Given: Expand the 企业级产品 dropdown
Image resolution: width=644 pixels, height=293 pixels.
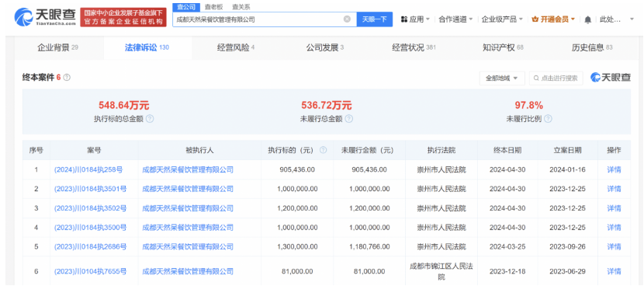Looking at the screenshot, I should (502, 19).
